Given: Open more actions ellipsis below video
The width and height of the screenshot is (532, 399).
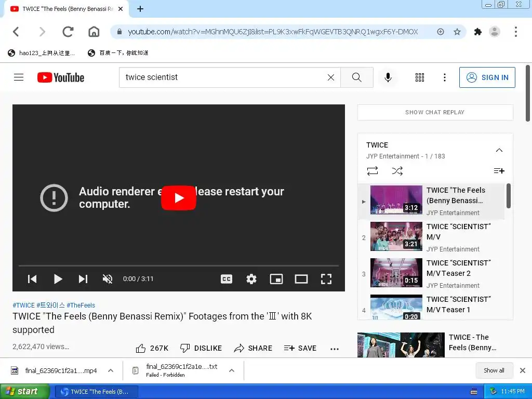Looking at the screenshot, I should pos(335,349).
